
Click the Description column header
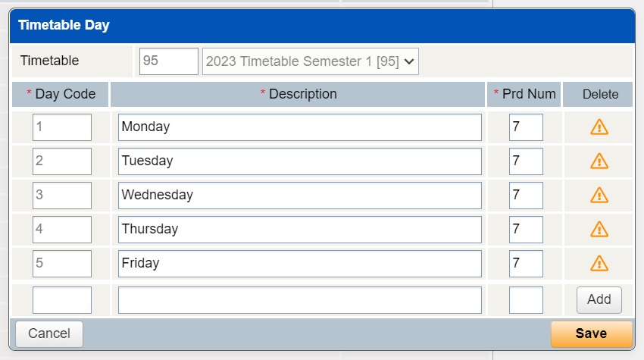pos(299,95)
